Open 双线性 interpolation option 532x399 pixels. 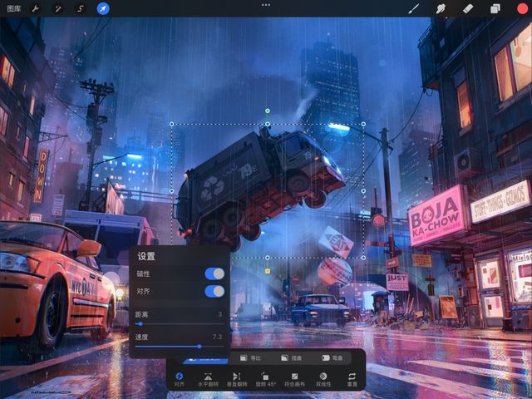click(x=323, y=379)
